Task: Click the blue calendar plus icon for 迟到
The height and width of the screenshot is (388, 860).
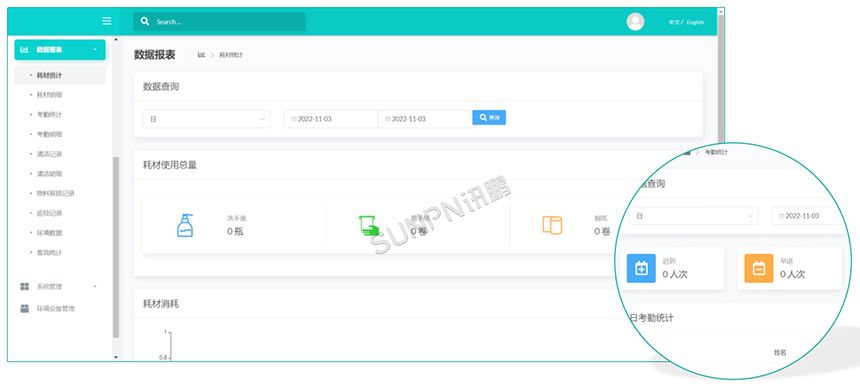Action: pos(641,268)
